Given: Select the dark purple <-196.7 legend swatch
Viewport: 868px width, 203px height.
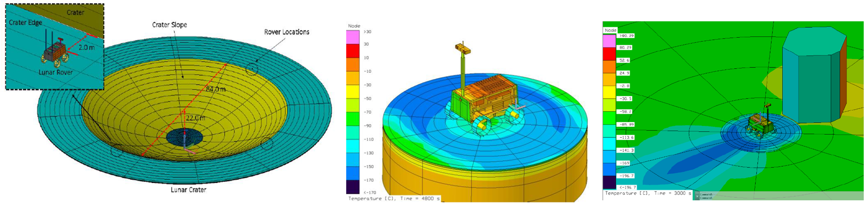Looking at the screenshot, I should click(x=609, y=182).
